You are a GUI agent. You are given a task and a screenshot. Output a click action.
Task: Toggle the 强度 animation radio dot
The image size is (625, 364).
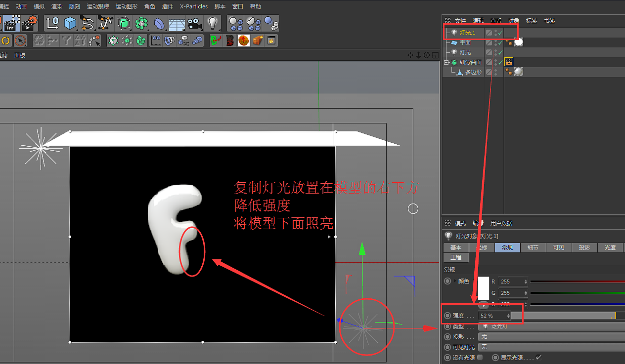click(x=448, y=316)
